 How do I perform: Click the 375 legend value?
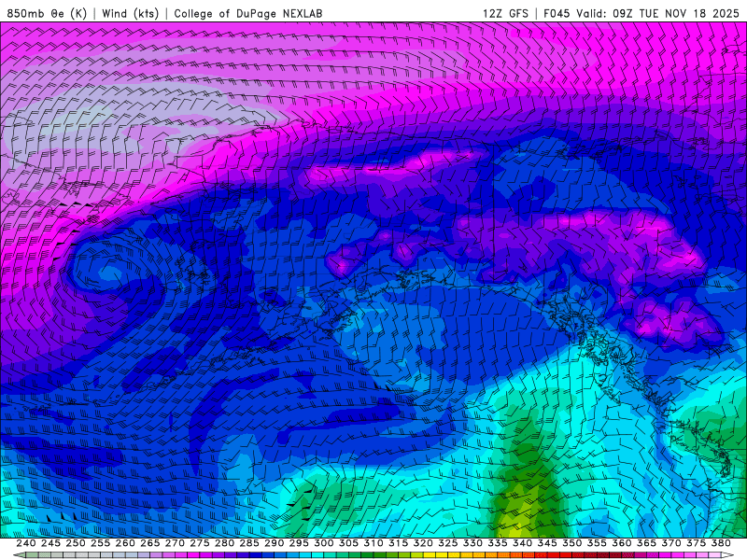click(x=696, y=543)
